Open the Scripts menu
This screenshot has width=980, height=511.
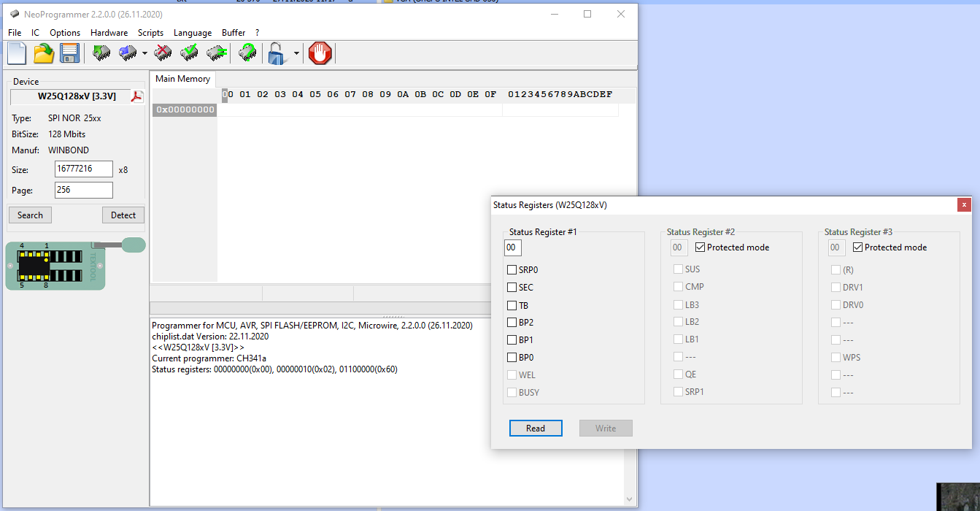pos(150,33)
